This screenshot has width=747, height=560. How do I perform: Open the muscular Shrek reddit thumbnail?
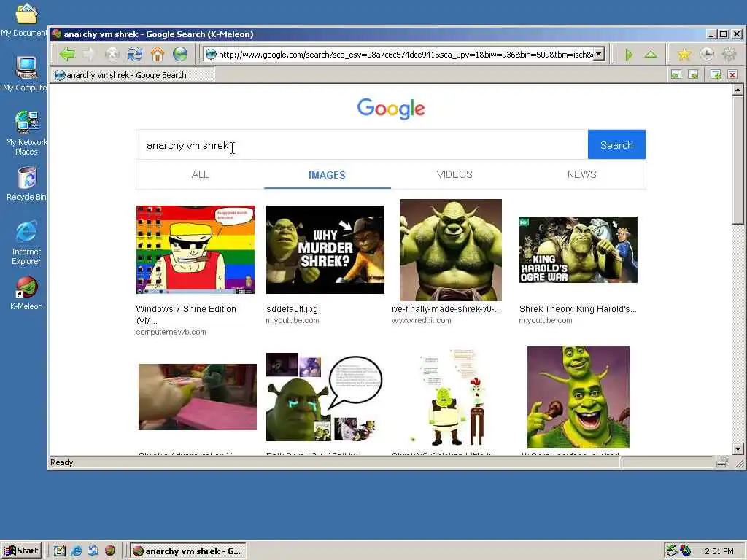click(451, 249)
